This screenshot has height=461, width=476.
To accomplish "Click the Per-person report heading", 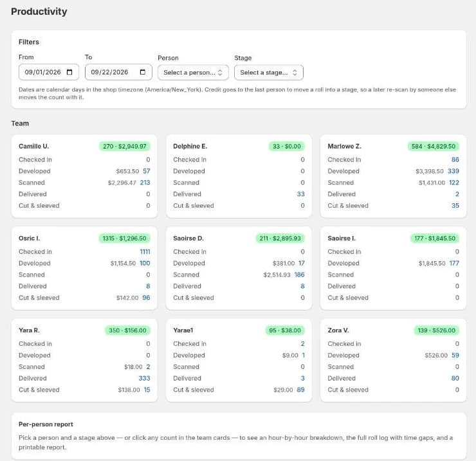I will 46,424.
